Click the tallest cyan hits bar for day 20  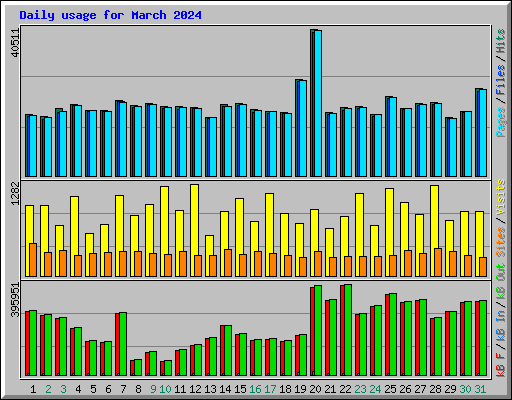click(318, 103)
